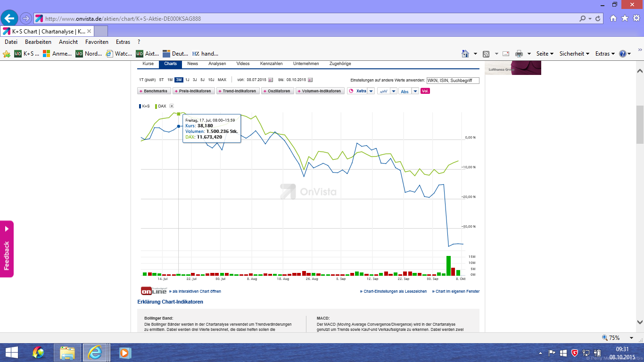Open the Datei menu

[x=11, y=42]
